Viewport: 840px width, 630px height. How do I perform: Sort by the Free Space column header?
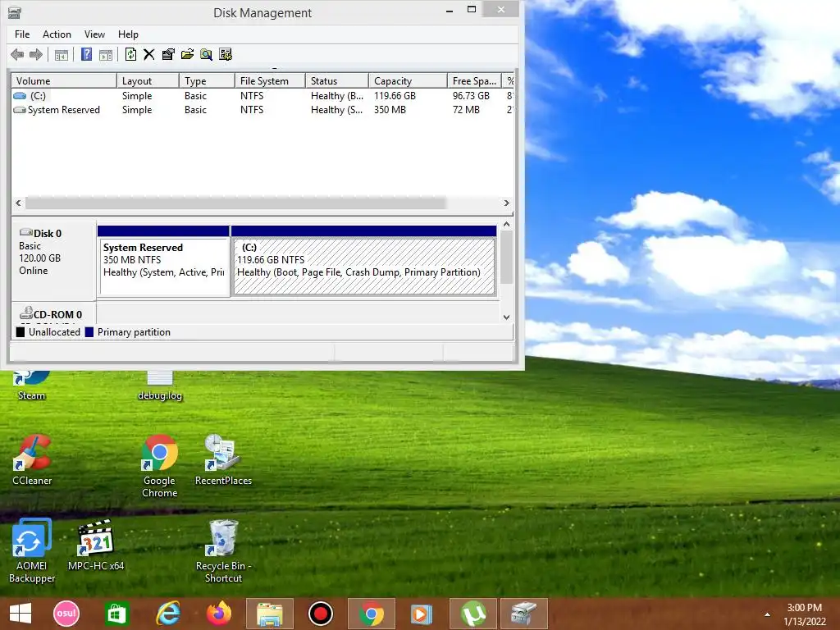click(x=474, y=81)
